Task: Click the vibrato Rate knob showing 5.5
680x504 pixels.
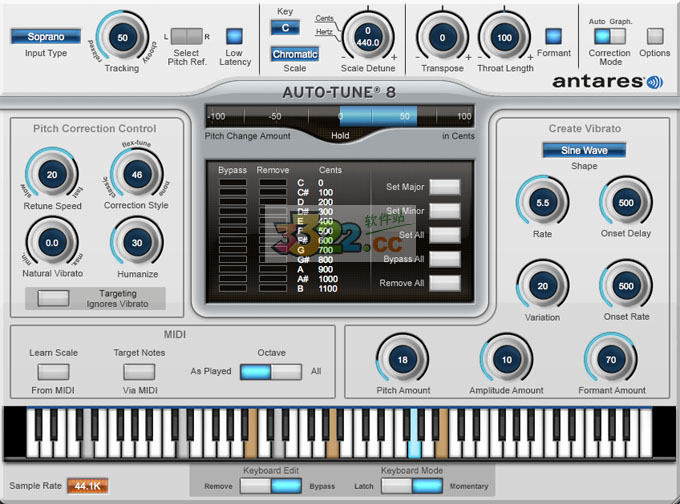Action: (x=543, y=203)
